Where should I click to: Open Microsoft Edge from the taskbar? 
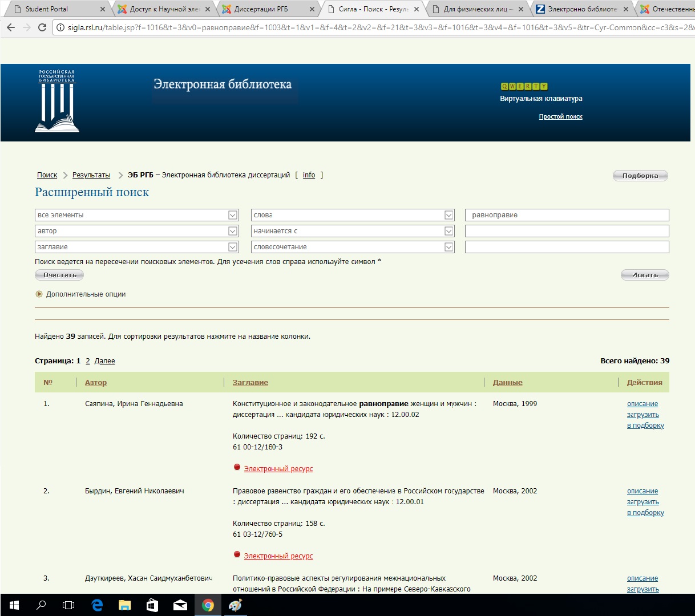tap(97, 605)
